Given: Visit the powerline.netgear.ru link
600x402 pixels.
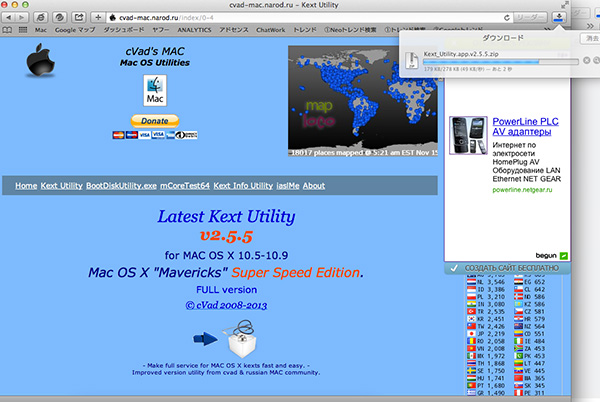Looking at the screenshot, I should pos(522,190).
